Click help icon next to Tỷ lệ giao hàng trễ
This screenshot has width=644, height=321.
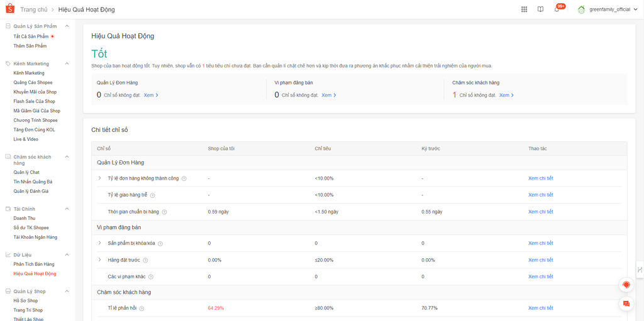(153, 195)
